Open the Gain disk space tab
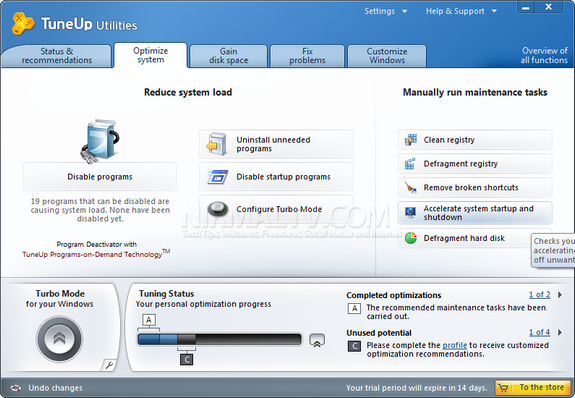575x398 pixels. (x=228, y=56)
